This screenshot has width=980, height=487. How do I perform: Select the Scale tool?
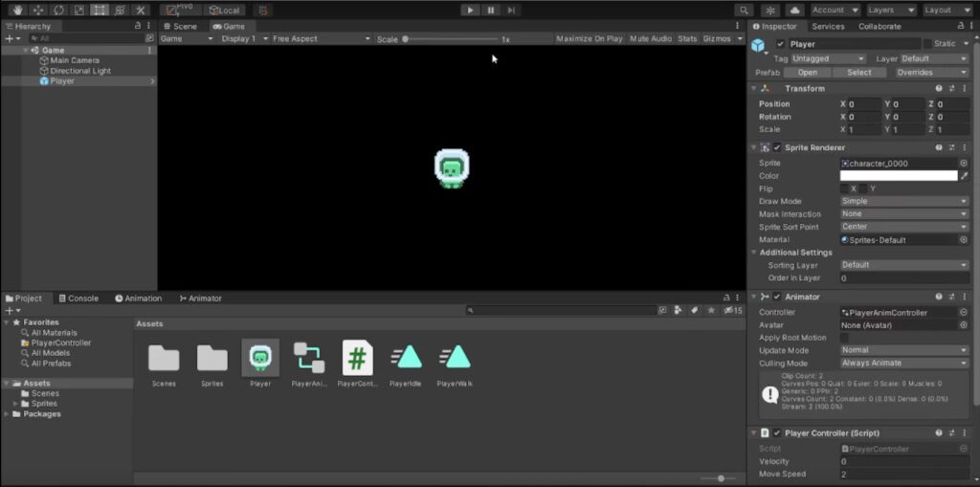78,10
